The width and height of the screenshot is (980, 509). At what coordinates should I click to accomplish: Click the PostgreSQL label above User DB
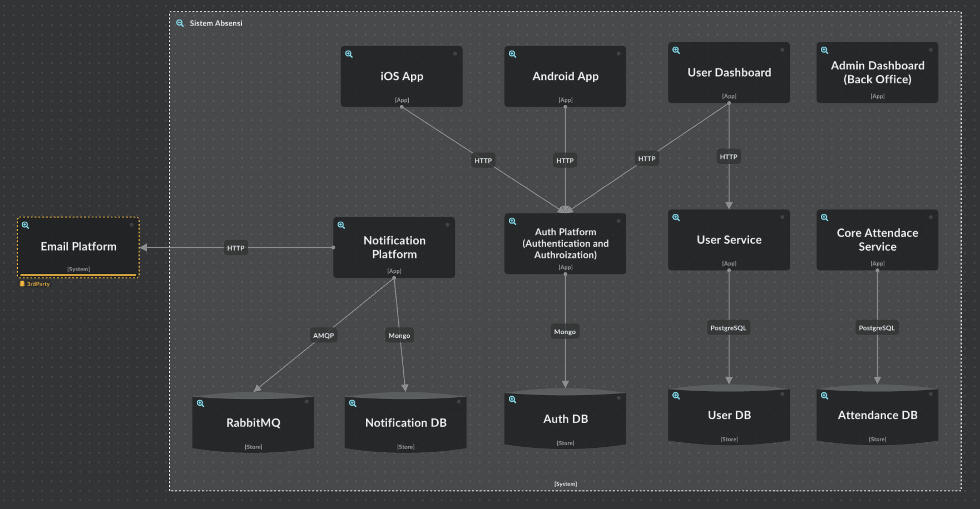pyautogui.click(x=729, y=327)
